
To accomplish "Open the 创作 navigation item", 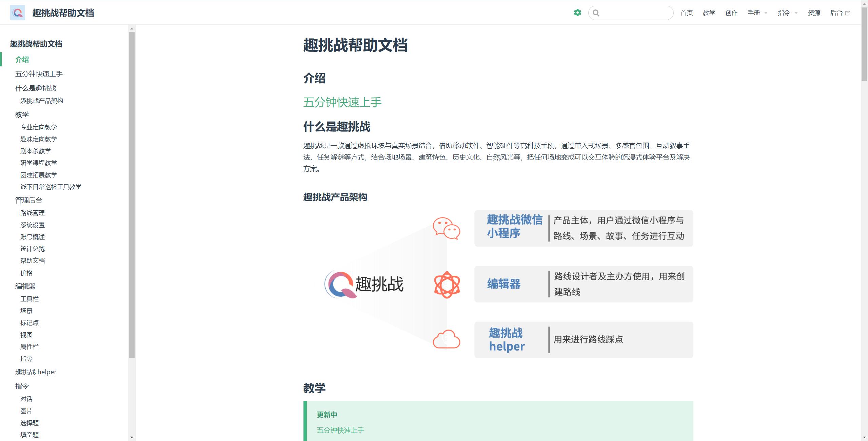I will (x=732, y=13).
